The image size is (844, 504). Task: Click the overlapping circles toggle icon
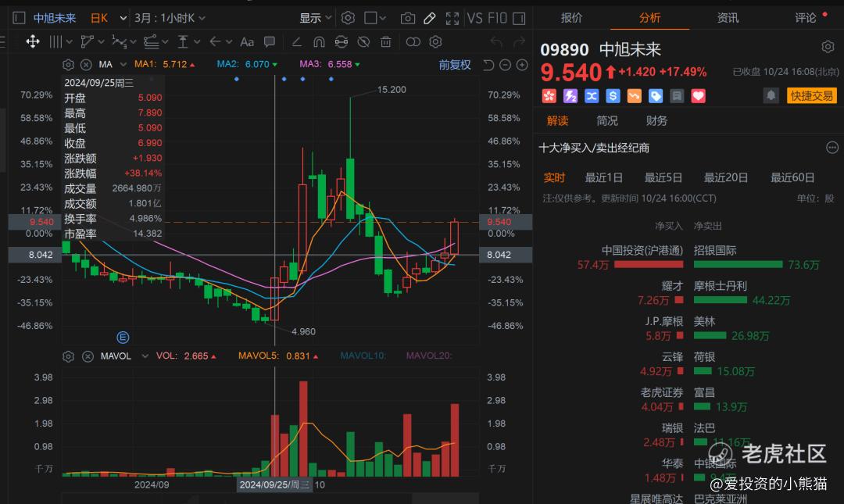pyautogui.click(x=413, y=41)
